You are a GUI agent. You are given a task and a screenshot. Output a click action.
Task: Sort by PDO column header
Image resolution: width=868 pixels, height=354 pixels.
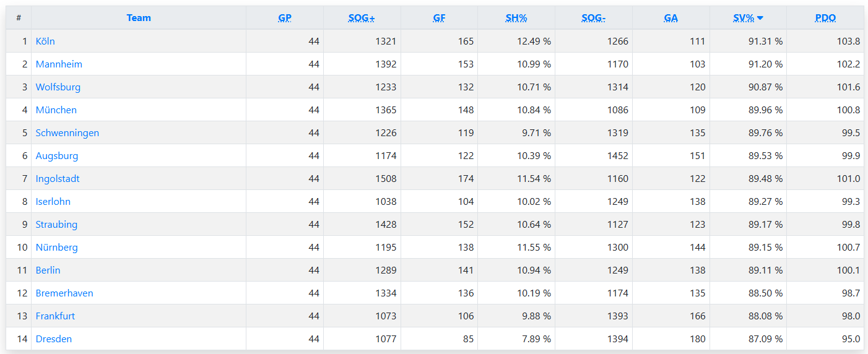point(825,18)
